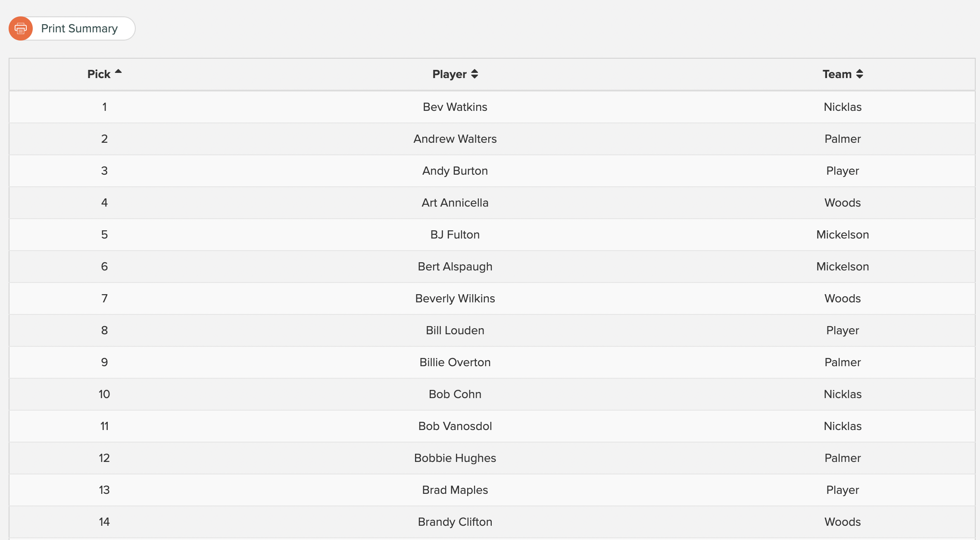The image size is (980, 540).
Task: Click the Pick column sort arrow
Action: coord(118,72)
